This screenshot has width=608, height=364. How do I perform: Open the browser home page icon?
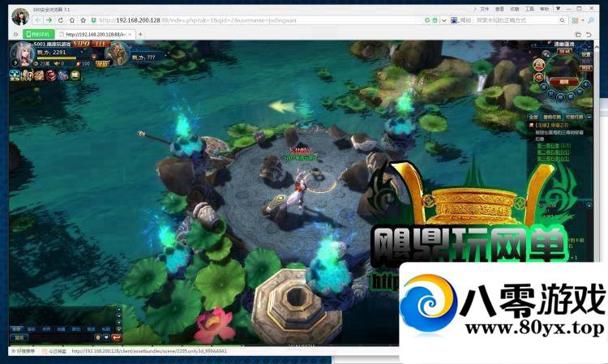pyautogui.click(x=71, y=20)
